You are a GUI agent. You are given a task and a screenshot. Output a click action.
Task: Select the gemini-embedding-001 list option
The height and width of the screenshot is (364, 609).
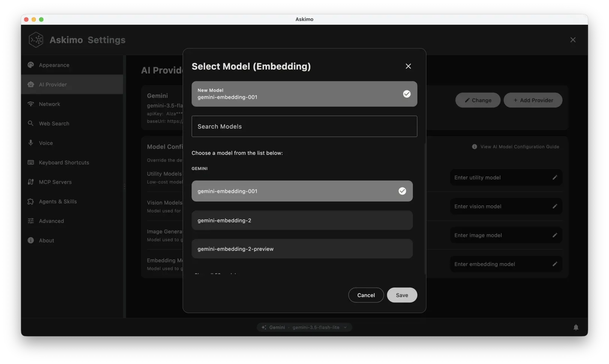302,191
